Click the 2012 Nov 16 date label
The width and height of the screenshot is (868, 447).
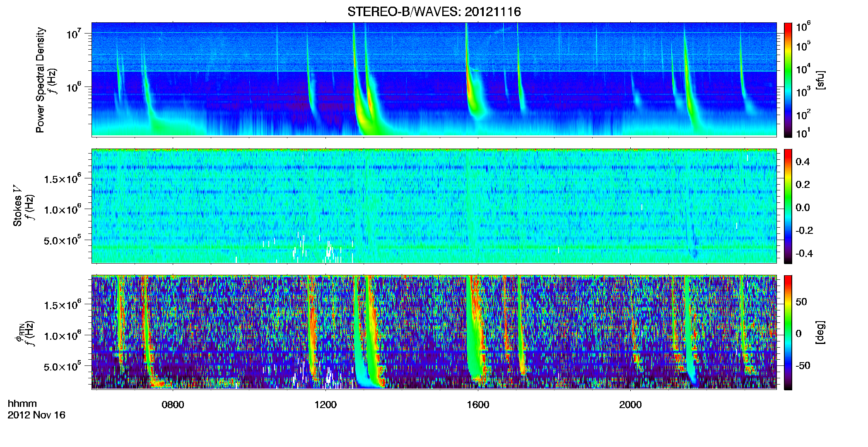(36, 415)
